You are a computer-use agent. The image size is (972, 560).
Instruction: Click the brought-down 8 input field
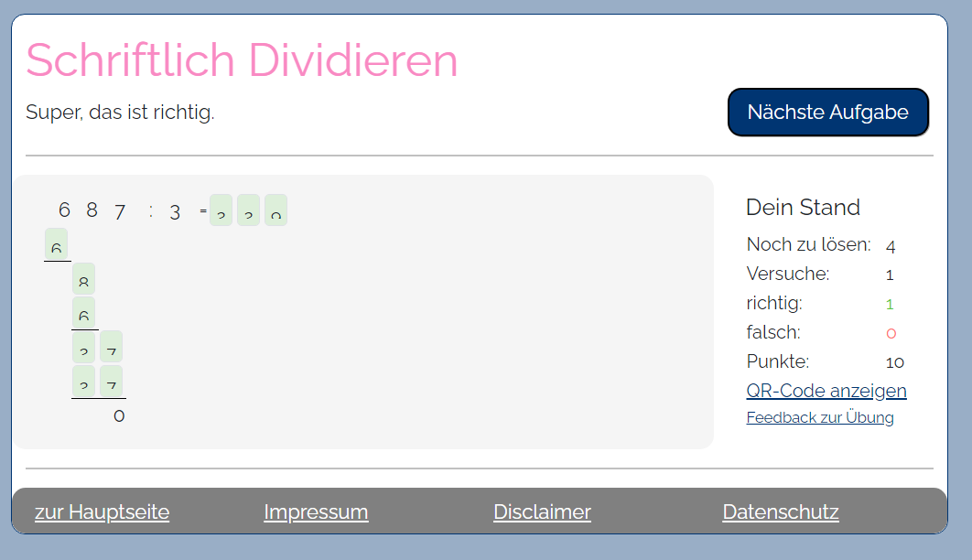tap(83, 279)
